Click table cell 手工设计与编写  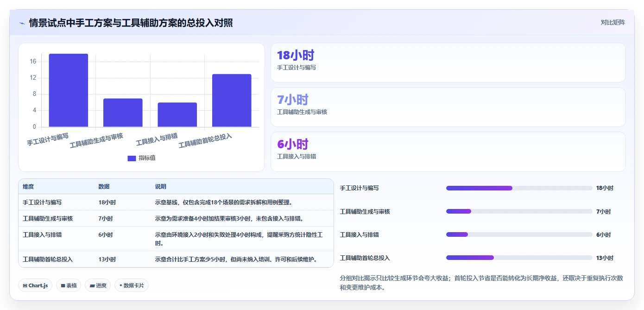click(42, 202)
